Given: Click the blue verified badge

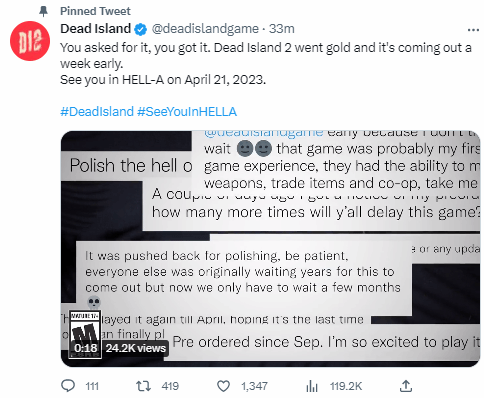Looking at the screenshot, I should (x=141, y=29).
